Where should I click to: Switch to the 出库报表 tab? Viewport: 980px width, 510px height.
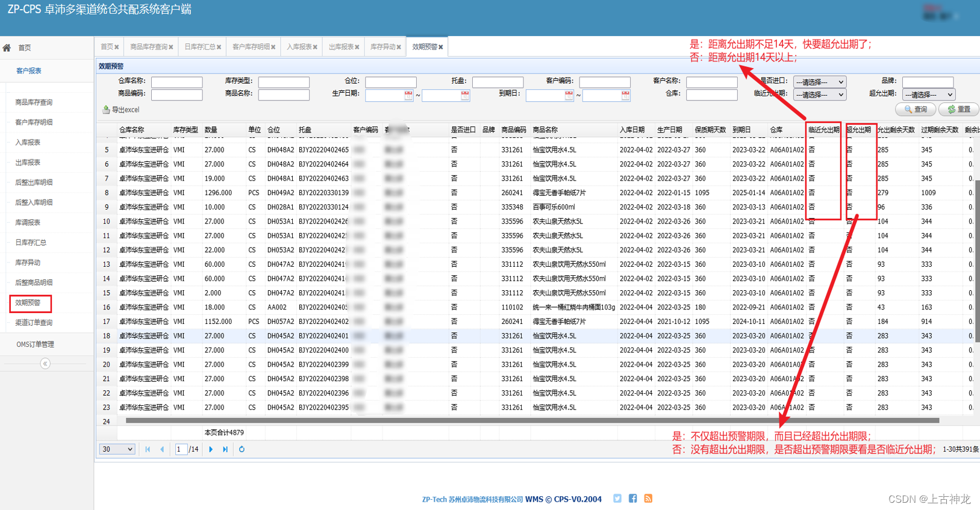tap(341, 47)
